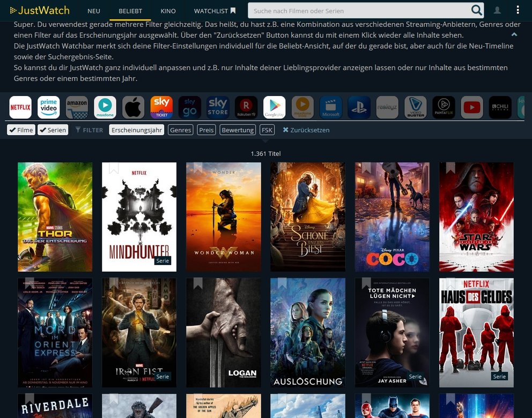Image resolution: width=532 pixels, height=418 pixels.
Task: Select the Microsoft Store provider icon
Action: (x=331, y=107)
